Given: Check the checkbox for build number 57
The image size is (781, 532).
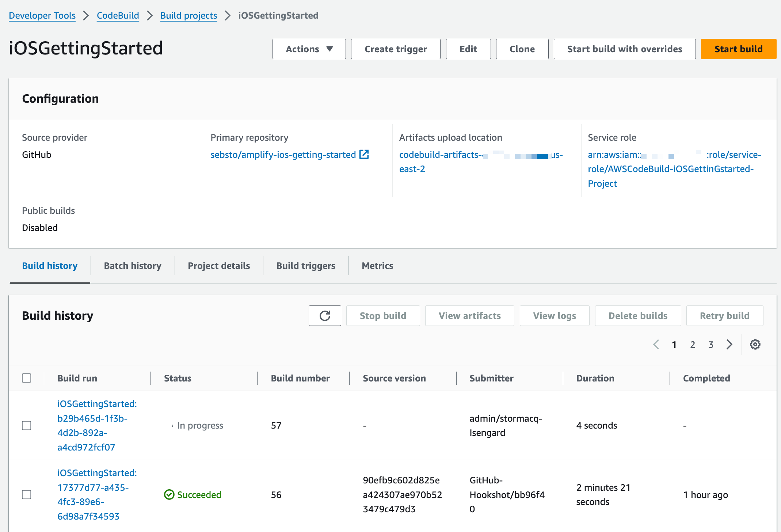Looking at the screenshot, I should (26, 425).
